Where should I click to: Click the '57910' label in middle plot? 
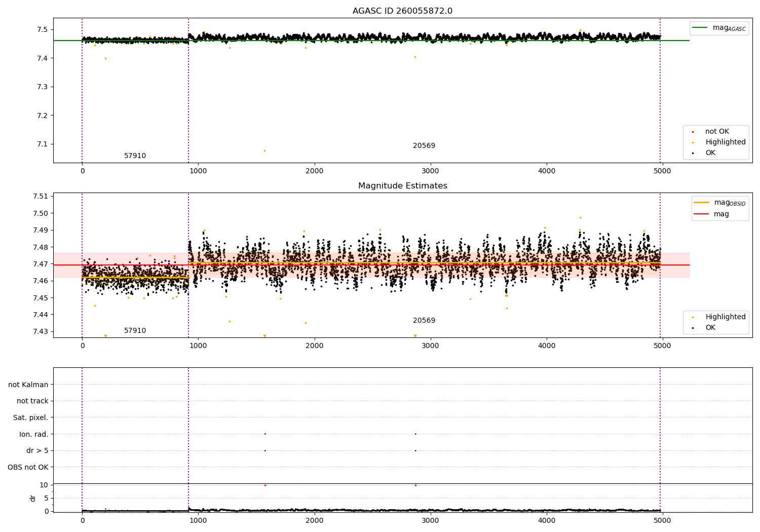click(x=135, y=331)
